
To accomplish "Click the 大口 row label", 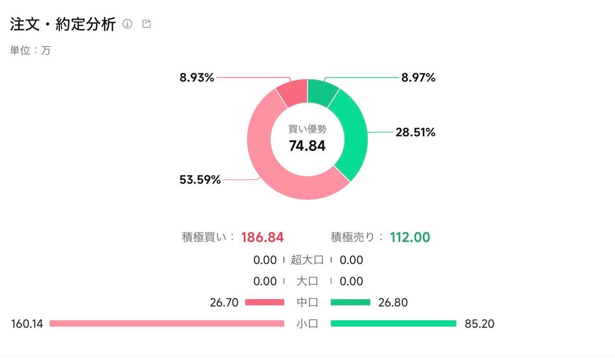I will point(307,281).
